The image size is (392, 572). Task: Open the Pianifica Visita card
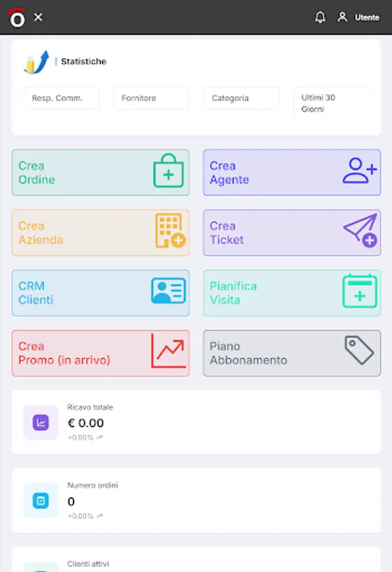[x=292, y=292]
